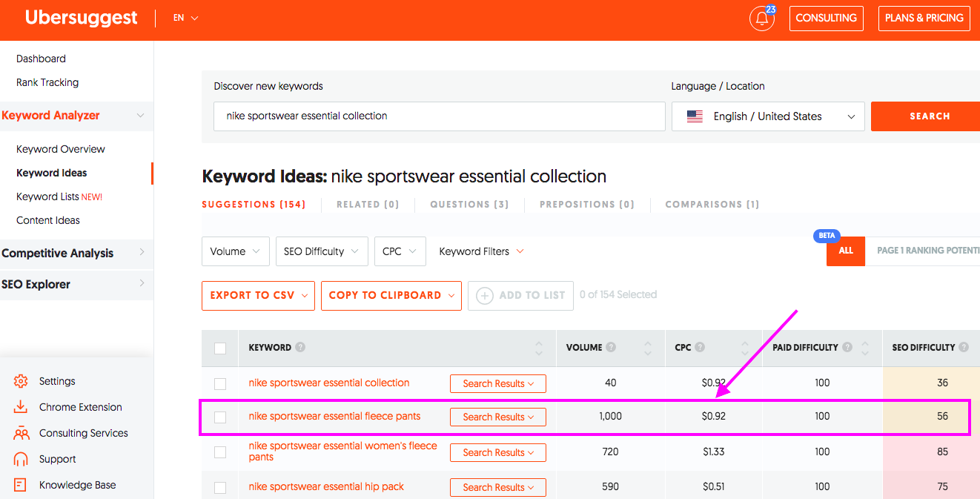The image size is (980, 499).
Task: Click the CONSULTING button in header
Action: click(x=826, y=18)
